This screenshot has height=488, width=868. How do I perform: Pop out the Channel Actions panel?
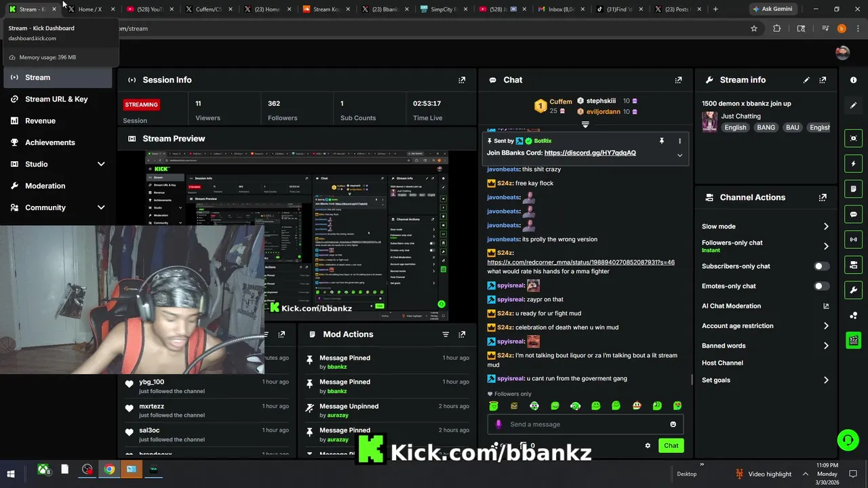pos(823,198)
